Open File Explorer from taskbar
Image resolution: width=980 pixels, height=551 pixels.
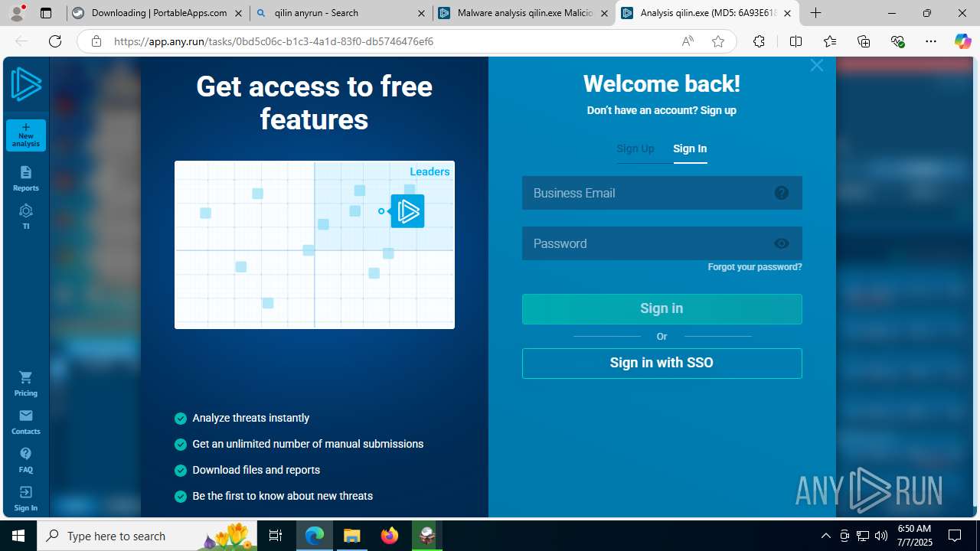tap(352, 536)
